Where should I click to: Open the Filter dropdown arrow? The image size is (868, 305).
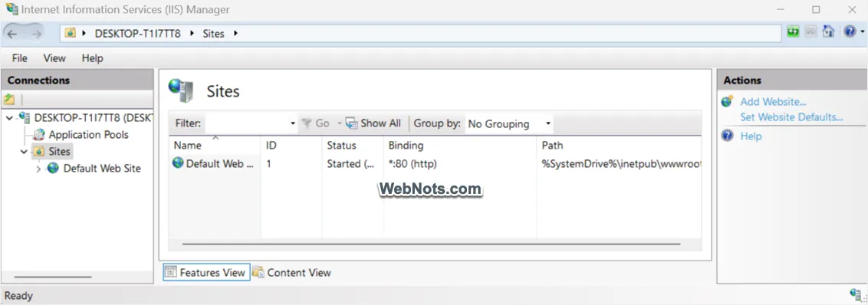coord(293,123)
